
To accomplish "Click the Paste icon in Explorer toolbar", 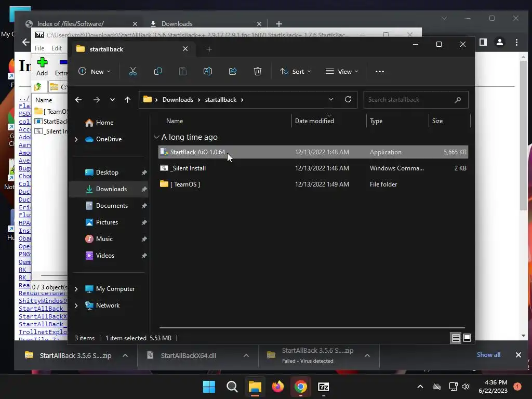I will click(183, 72).
